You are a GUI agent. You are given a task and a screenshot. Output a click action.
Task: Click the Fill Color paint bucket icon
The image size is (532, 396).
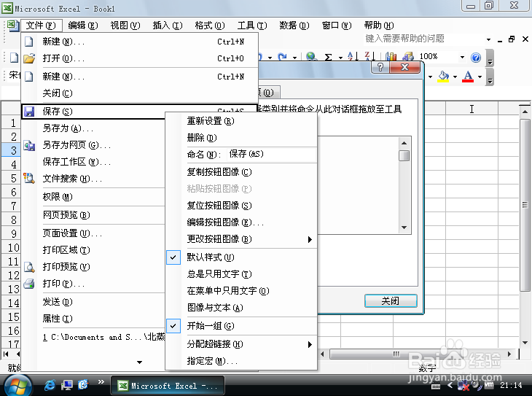pyautogui.click(x=443, y=76)
